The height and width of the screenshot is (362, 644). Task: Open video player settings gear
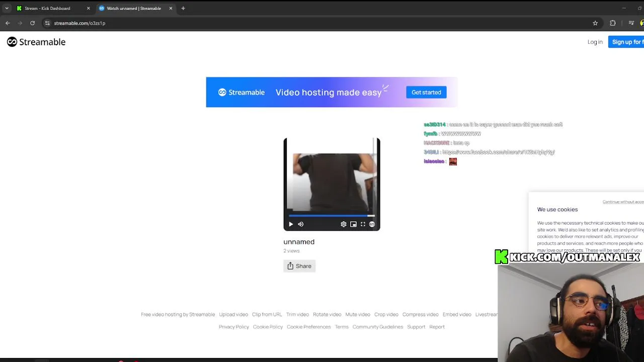(344, 224)
